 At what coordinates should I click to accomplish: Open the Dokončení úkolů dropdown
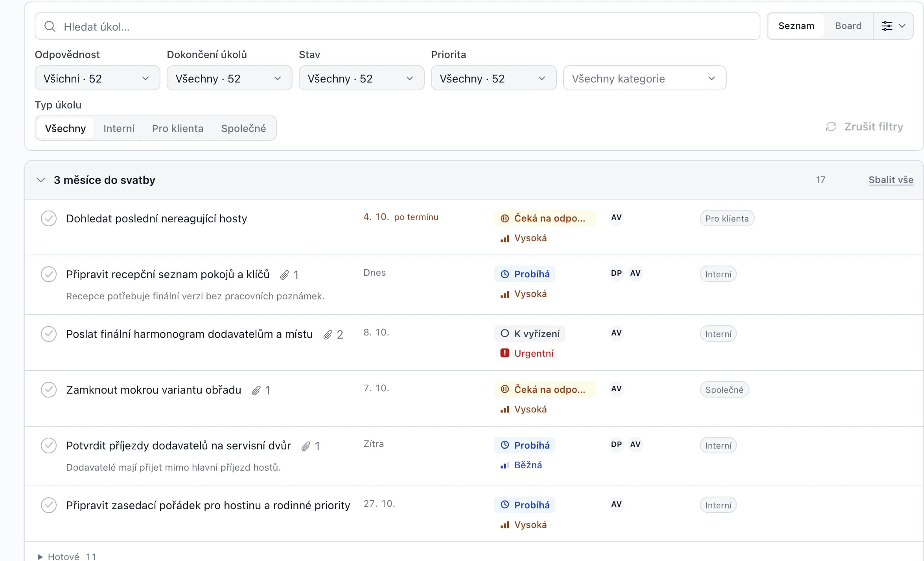click(230, 78)
